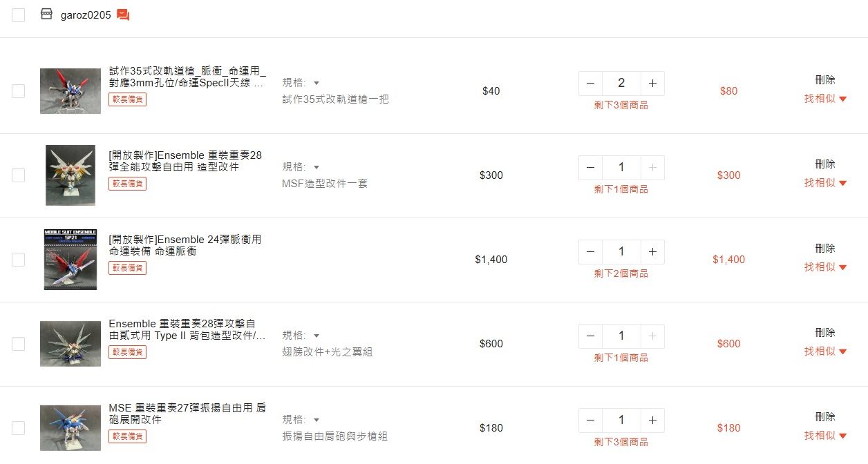Image resolution: width=868 pixels, height=464 pixels.
Task: Decrease quantity of the $40 rail gun item
Action: click(590, 83)
